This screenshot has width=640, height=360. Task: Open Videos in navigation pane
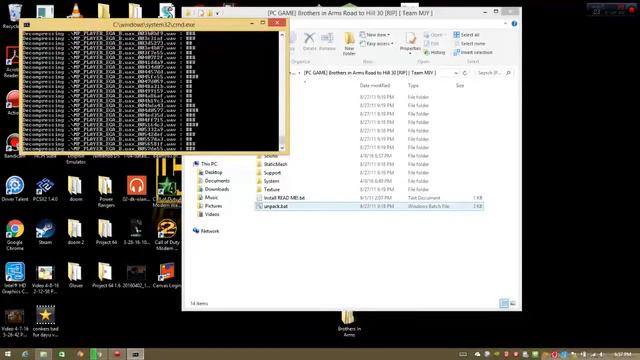click(x=212, y=214)
